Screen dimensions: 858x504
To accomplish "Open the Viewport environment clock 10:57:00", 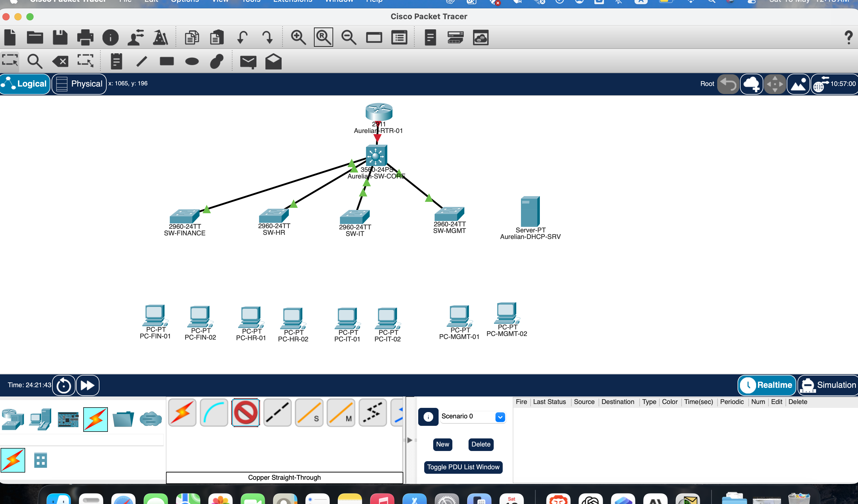I will point(835,84).
